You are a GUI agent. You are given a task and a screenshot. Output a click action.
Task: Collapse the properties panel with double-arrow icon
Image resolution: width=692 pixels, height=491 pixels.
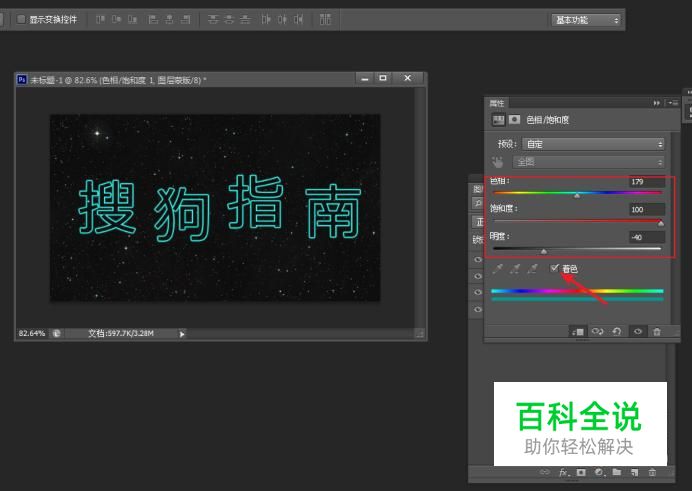pyautogui.click(x=656, y=103)
